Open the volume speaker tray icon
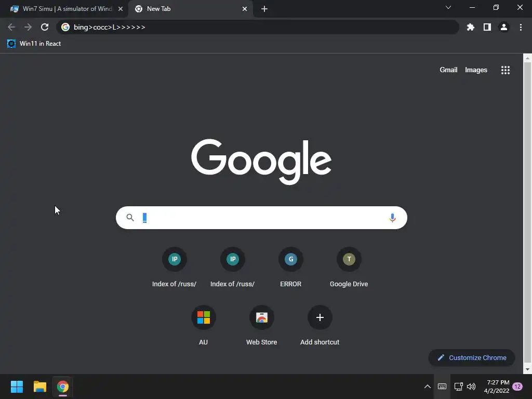This screenshot has width=532, height=399. [471, 387]
